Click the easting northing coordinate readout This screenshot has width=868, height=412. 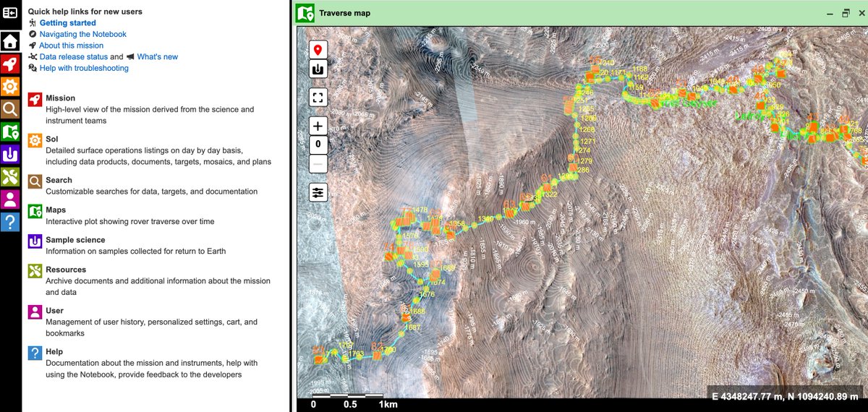tap(787, 395)
